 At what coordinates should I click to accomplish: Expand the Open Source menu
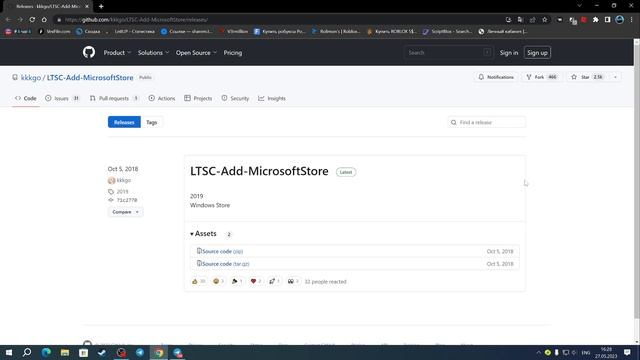[x=196, y=53]
